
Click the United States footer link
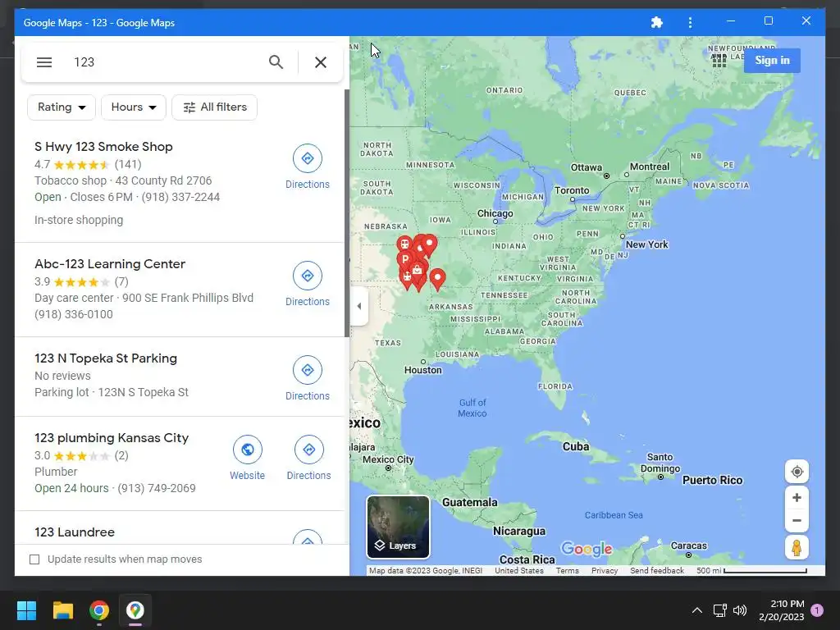[519, 571]
